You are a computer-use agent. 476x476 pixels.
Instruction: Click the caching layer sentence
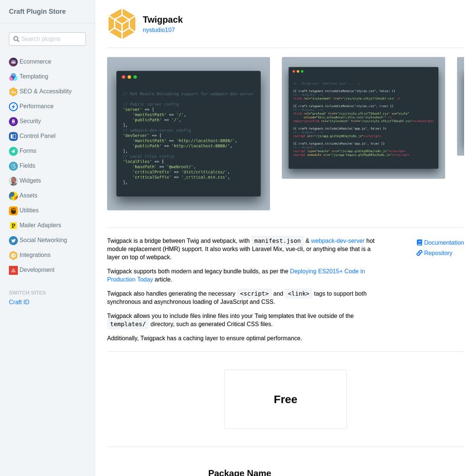[205, 338]
